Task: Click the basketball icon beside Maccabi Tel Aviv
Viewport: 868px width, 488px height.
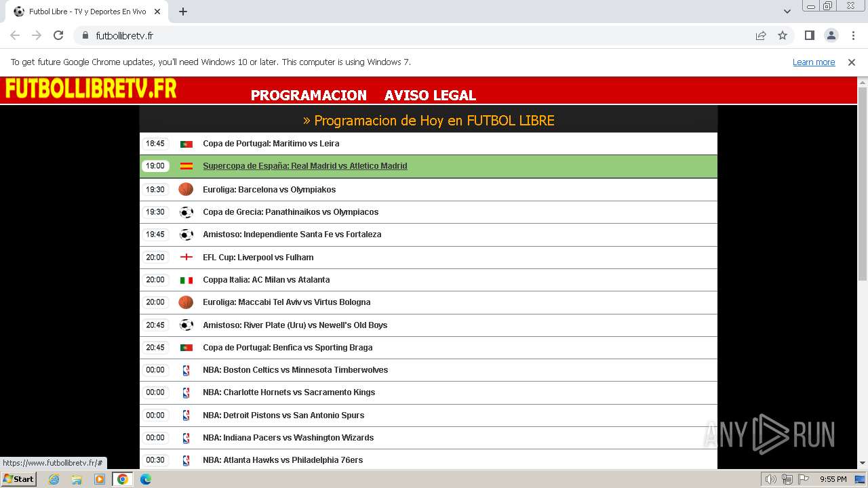Action: (186, 302)
